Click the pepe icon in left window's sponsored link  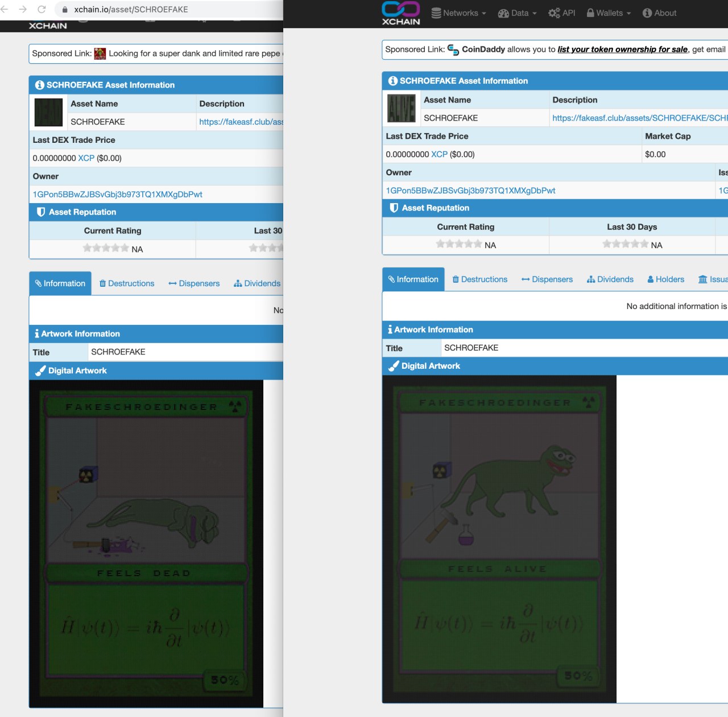click(100, 53)
